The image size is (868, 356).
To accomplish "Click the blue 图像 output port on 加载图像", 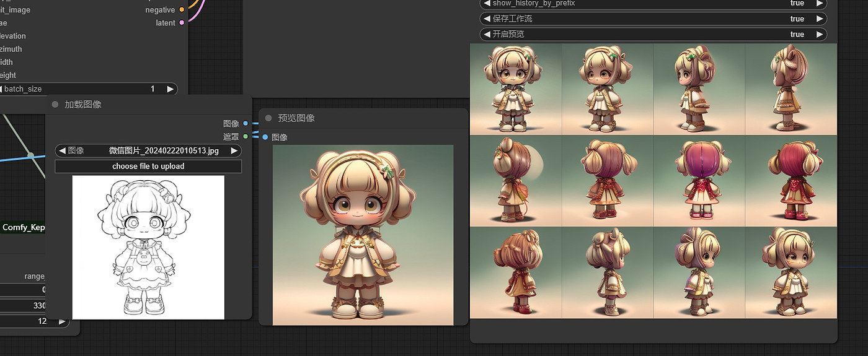I will pyautogui.click(x=246, y=124).
